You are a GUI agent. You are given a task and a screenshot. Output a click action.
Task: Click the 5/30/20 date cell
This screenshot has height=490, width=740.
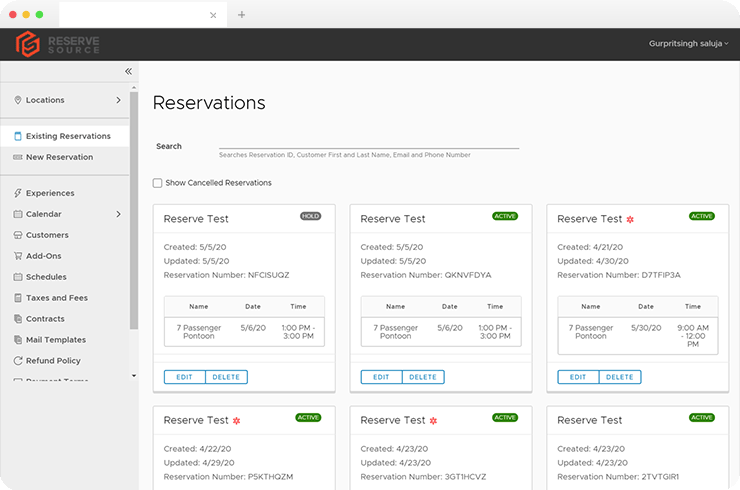pos(646,328)
